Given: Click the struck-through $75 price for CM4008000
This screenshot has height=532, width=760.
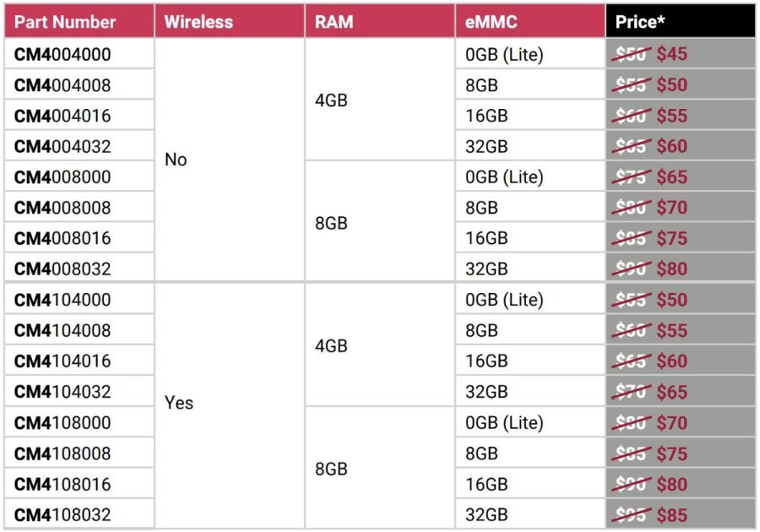Looking at the screenshot, I should (x=631, y=176).
